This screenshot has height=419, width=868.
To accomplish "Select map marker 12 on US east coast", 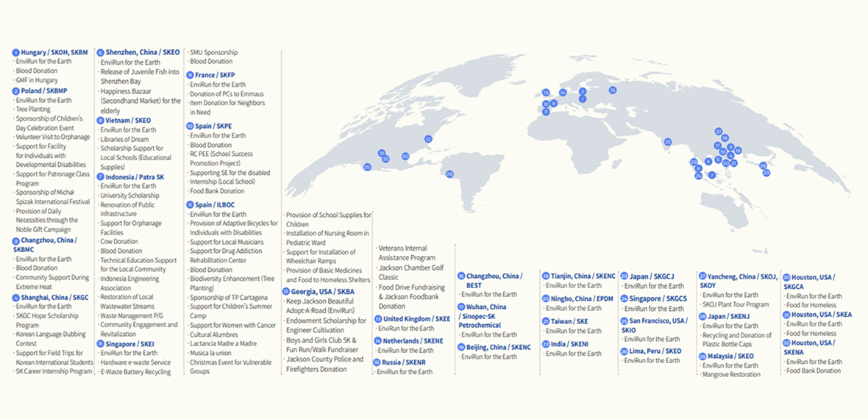I will click(428, 139).
